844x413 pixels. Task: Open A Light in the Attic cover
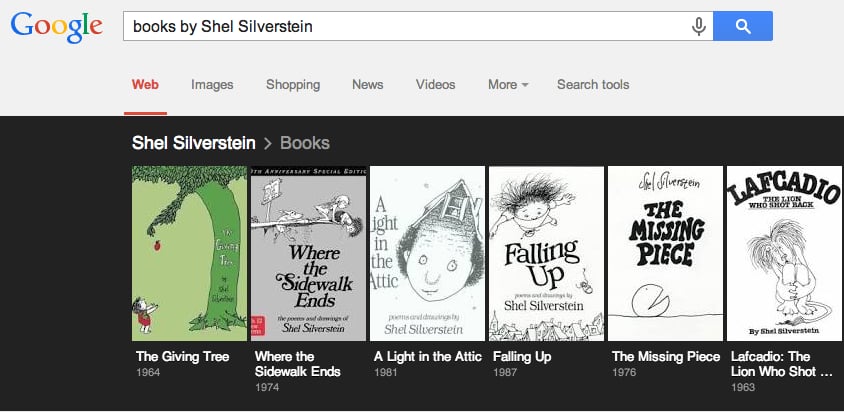click(x=427, y=253)
